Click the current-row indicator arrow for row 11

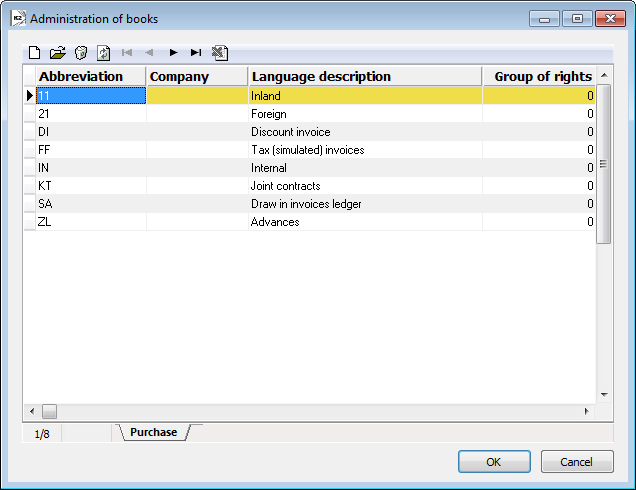click(x=30, y=96)
